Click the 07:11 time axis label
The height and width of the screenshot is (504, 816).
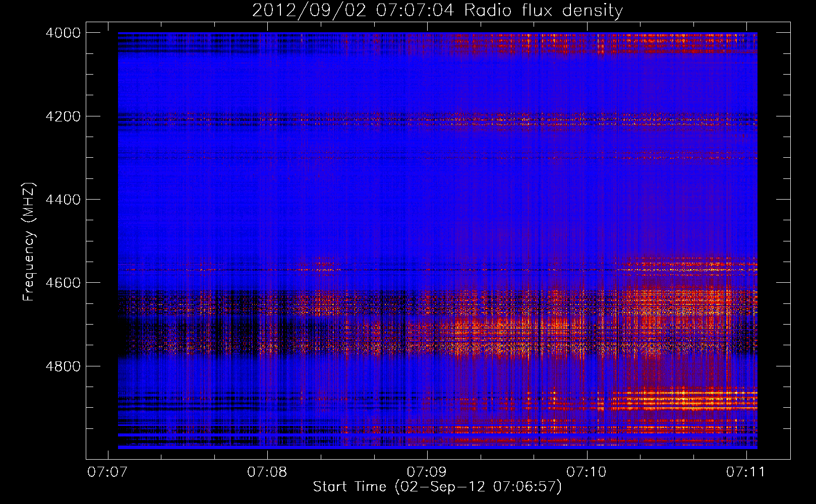(746, 472)
